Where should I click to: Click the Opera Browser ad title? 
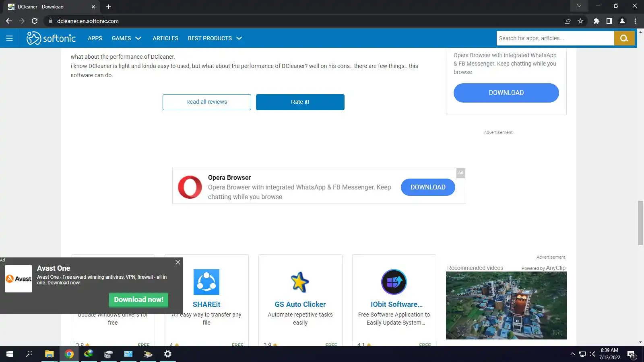tap(229, 177)
